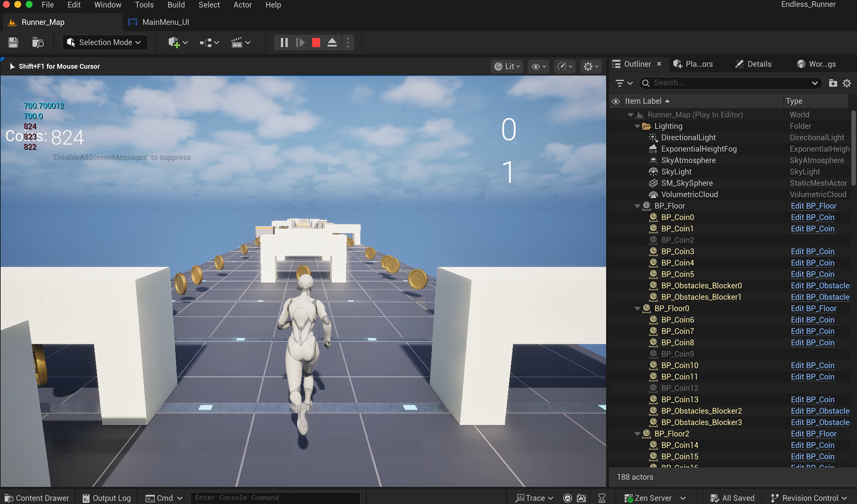Collapse the Lighting folder in Outliner
This screenshot has height=504, width=857.
pyautogui.click(x=637, y=126)
